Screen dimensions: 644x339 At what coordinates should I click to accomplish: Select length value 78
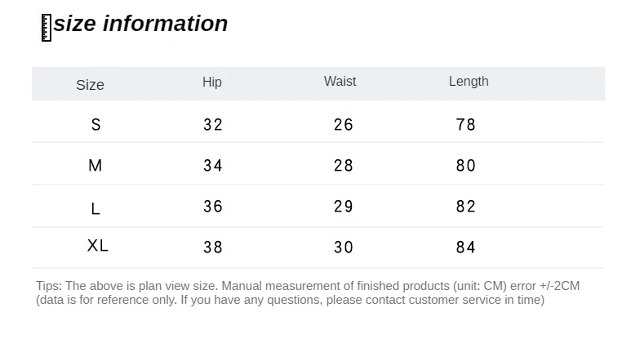pyautogui.click(x=466, y=125)
